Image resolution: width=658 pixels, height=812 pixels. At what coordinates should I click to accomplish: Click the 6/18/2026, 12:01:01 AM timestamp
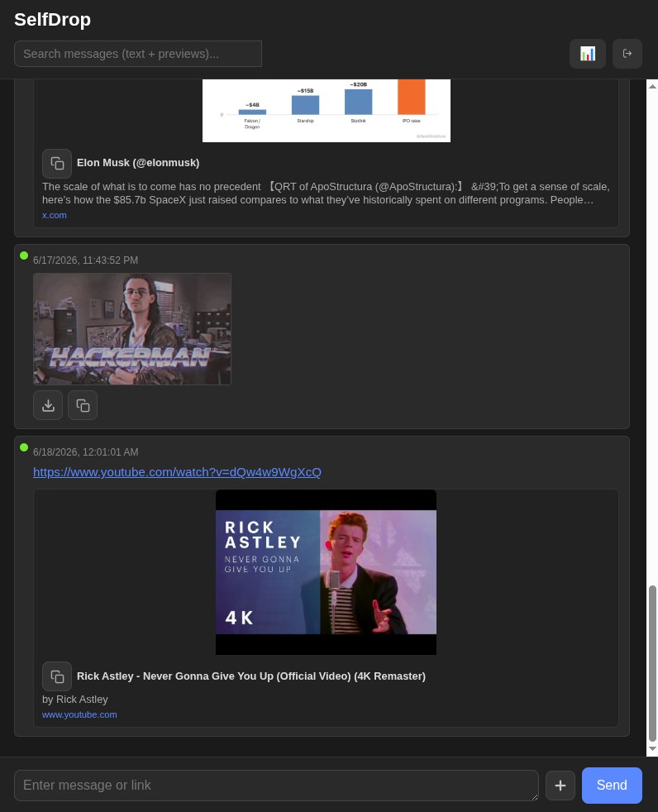coord(85,452)
